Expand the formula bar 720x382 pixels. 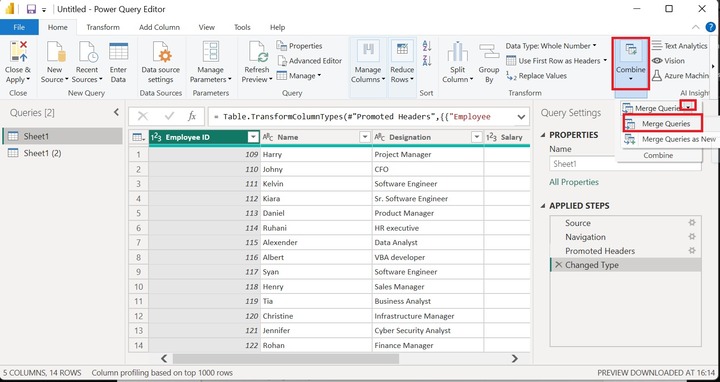[x=521, y=117]
